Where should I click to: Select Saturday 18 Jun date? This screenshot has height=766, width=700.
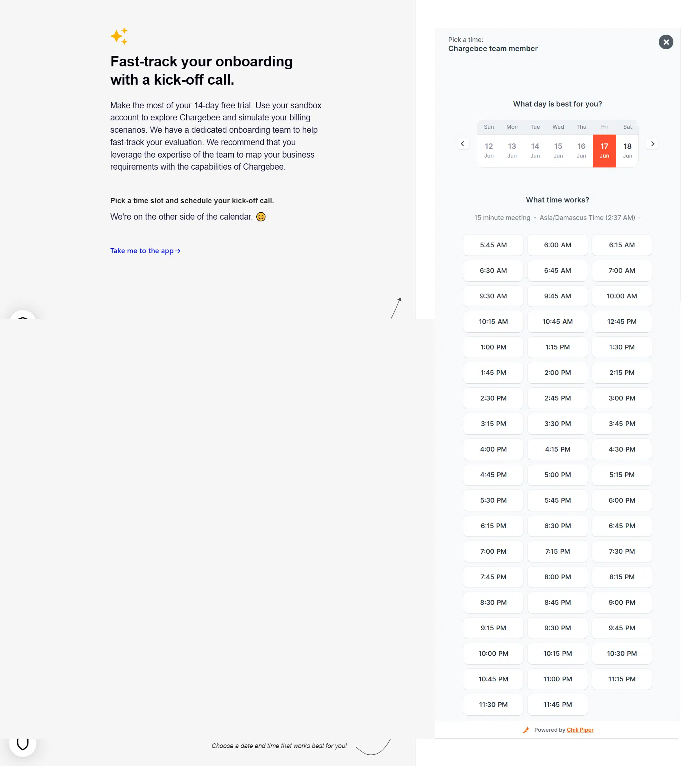click(x=627, y=150)
